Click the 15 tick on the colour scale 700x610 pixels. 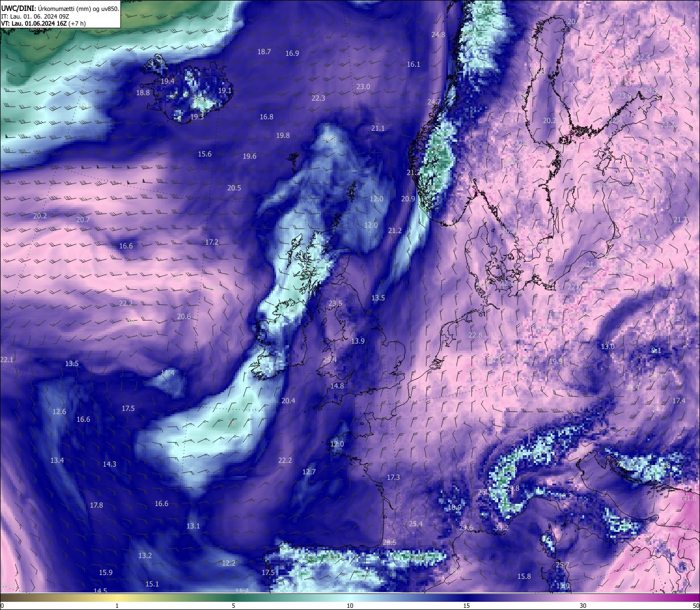pos(466,606)
